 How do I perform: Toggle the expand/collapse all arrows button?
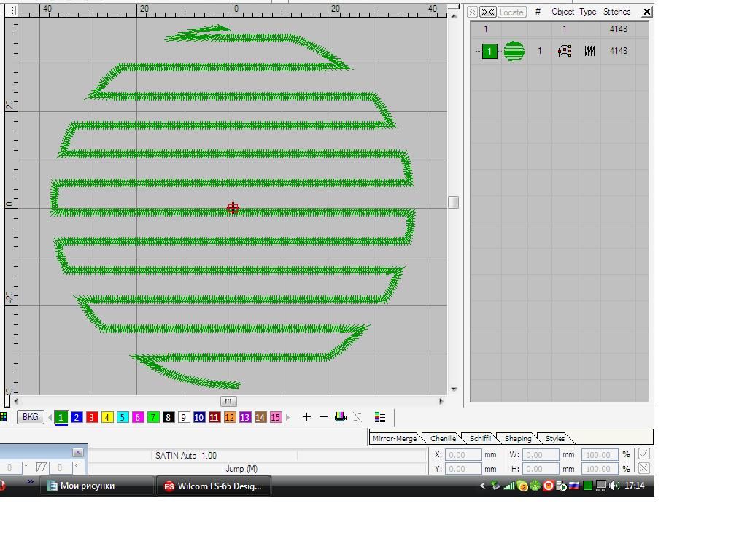[x=488, y=12]
